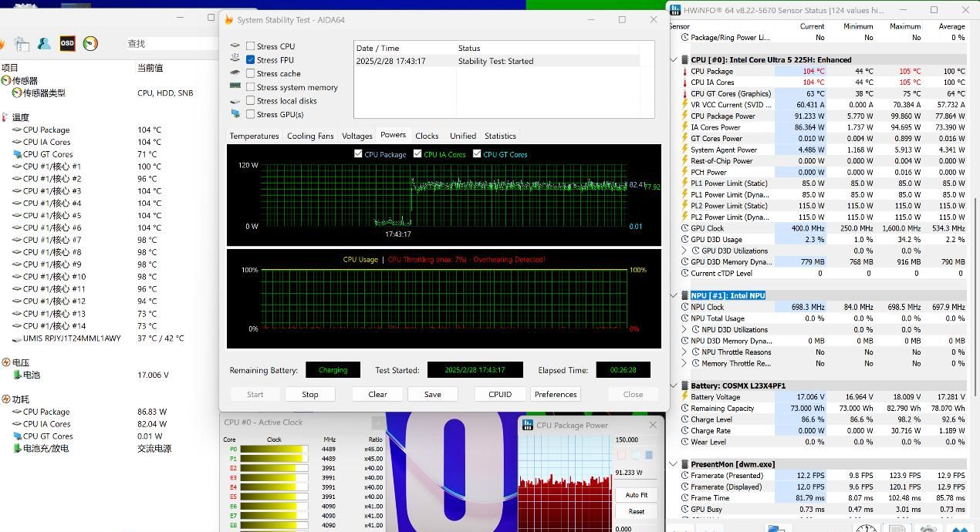Collapse the PresentMon [dwm.exe] section

(674, 464)
